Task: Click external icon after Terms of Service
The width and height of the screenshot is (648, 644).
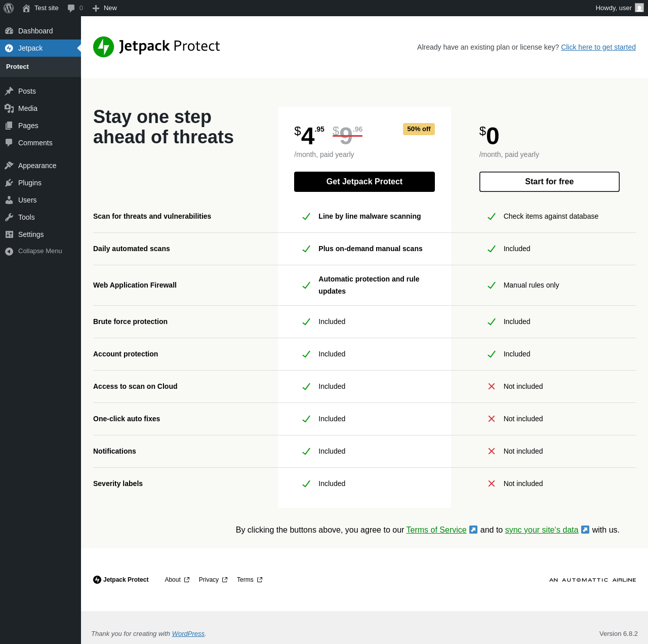Action: pos(473,530)
